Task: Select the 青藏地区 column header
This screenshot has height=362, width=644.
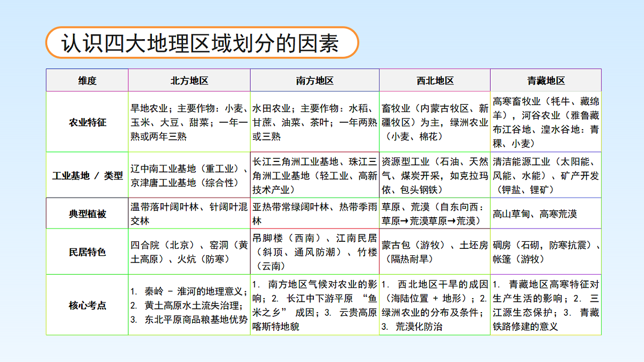Action: [x=546, y=80]
